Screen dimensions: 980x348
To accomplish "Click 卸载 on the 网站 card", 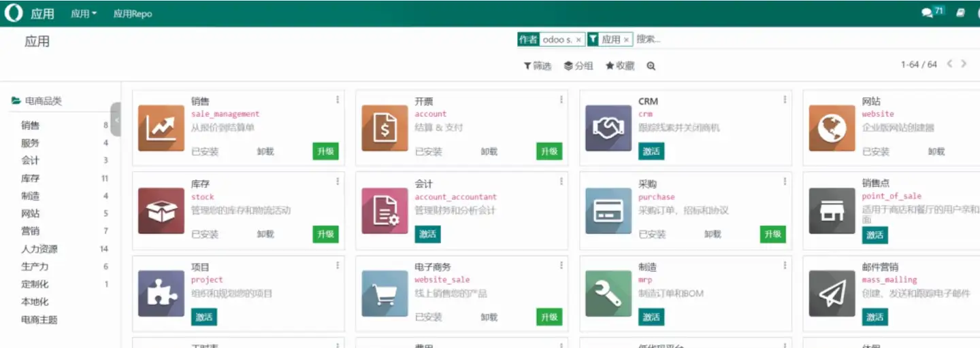I will pyautogui.click(x=936, y=152).
